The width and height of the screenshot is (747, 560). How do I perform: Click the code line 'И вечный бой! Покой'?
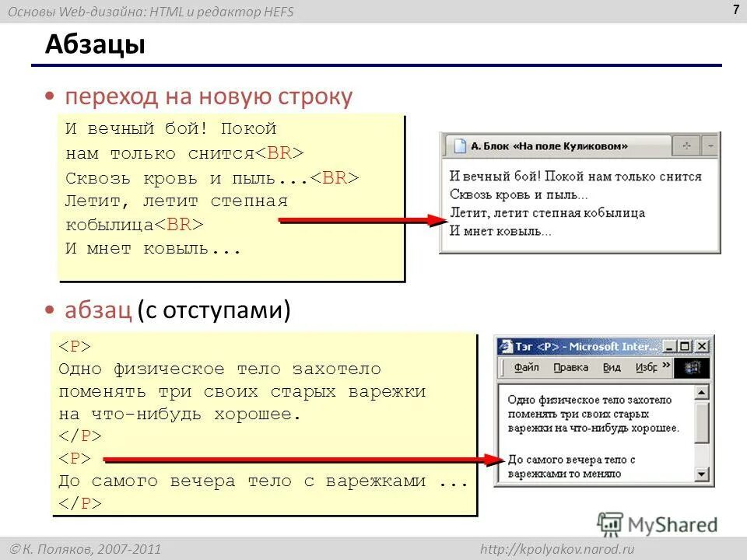click(x=170, y=128)
